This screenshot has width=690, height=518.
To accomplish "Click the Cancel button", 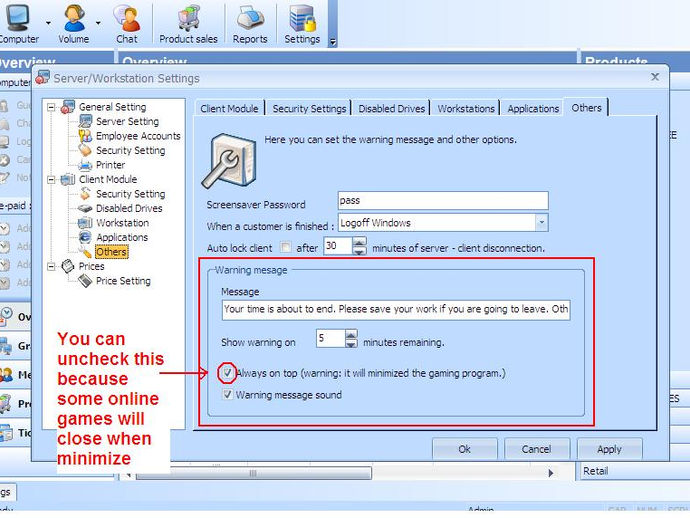I will click(536, 449).
